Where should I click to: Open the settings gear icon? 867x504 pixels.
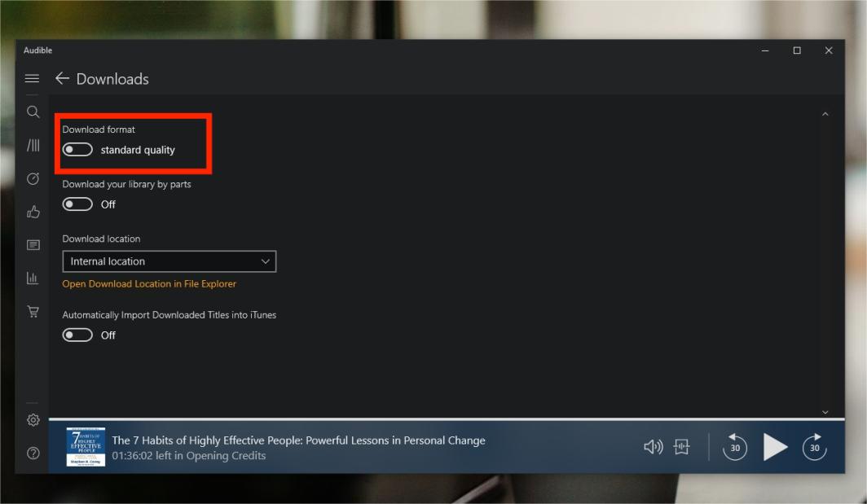pos(33,420)
